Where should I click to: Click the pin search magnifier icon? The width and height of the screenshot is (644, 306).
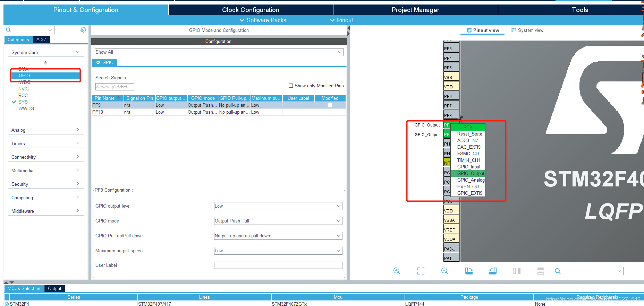pyautogui.click(x=557, y=271)
